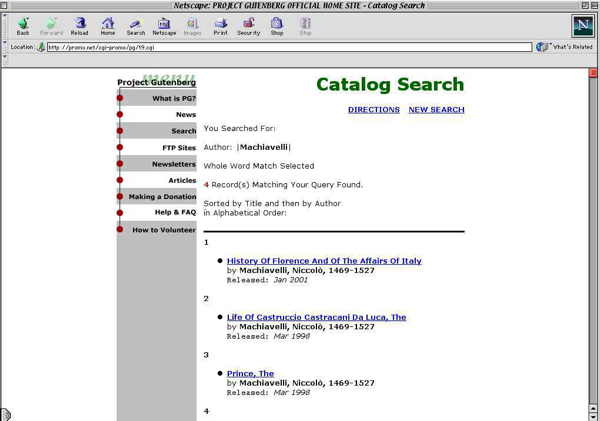The image size is (600, 421).
Task: Open History Of Florence And Of The Affairs Of Italy
Action: (x=324, y=261)
